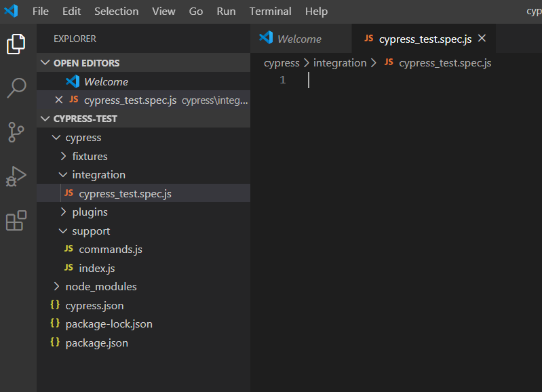Select Welcome in Open Editors list
The image size is (542, 392).
143,81
